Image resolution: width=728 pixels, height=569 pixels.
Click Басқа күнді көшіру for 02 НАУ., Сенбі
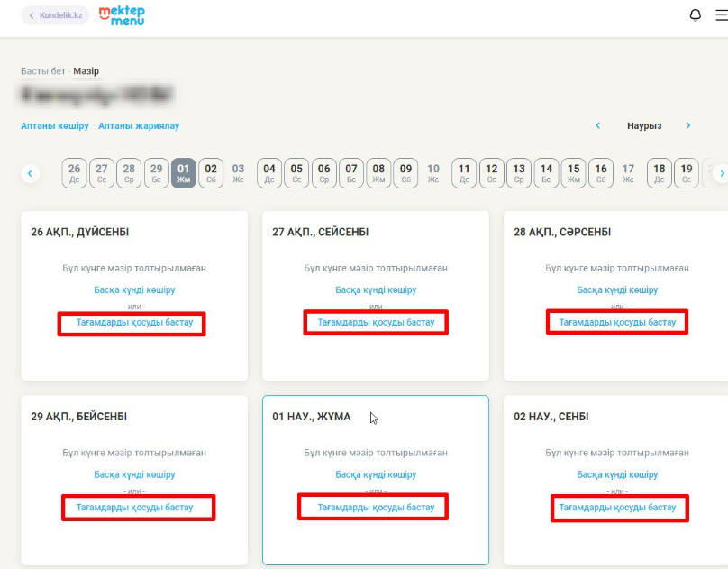tap(617, 475)
